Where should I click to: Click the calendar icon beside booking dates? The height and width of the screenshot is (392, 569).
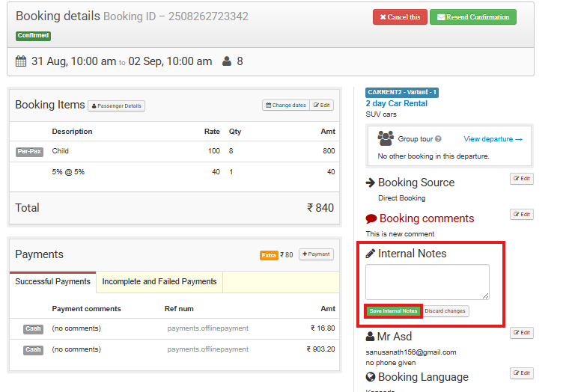coord(21,61)
